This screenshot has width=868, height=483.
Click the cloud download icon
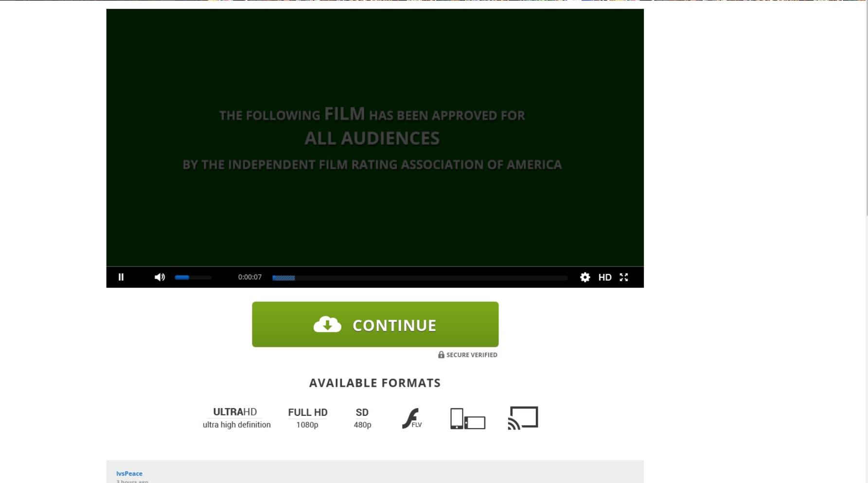pos(327,324)
